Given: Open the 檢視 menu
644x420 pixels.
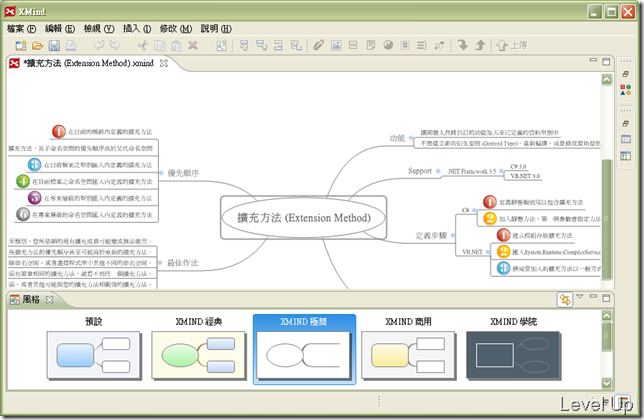Looking at the screenshot, I should click(x=99, y=29).
